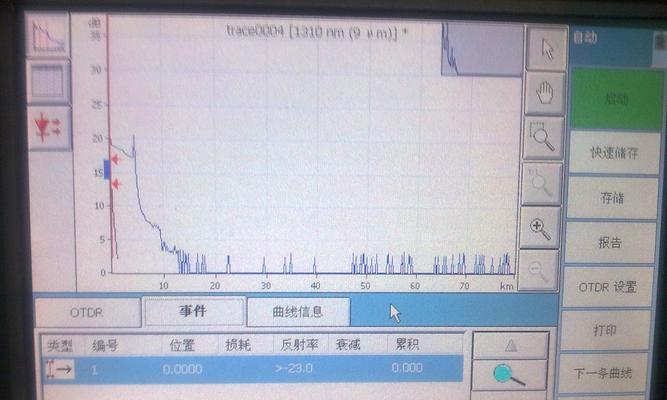Select the hand pan tool

[544, 93]
